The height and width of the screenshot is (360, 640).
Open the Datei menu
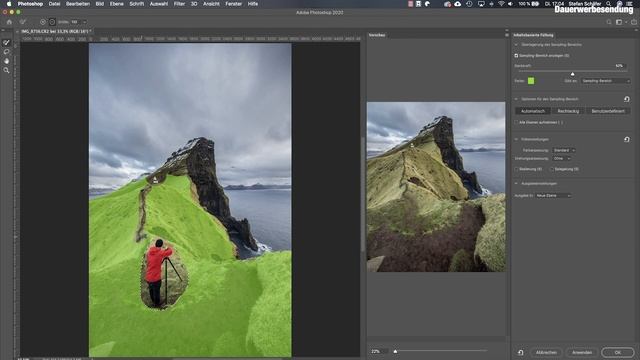[x=54, y=4]
